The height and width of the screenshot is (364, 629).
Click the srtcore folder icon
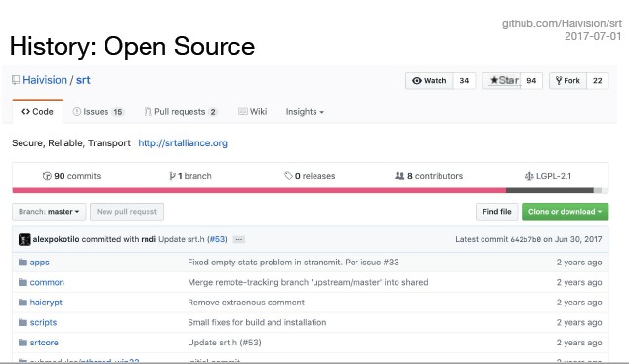(x=22, y=343)
